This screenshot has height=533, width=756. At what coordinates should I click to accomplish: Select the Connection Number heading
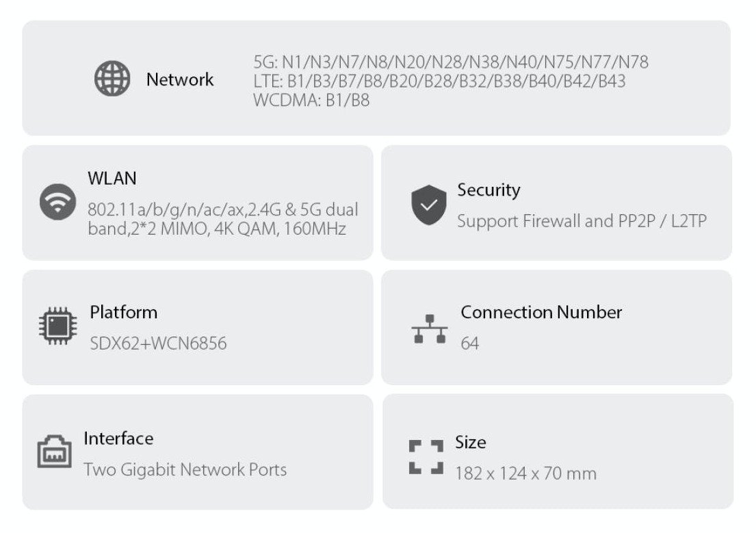point(541,313)
